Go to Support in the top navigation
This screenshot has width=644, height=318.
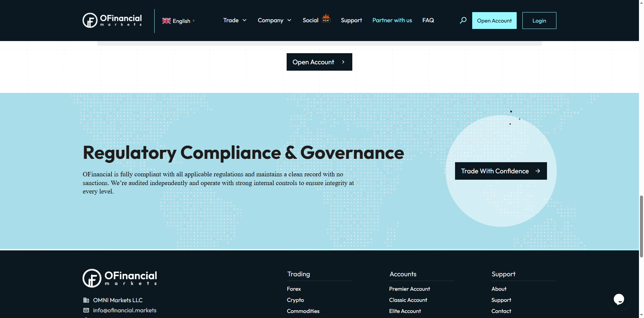click(351, 20)
